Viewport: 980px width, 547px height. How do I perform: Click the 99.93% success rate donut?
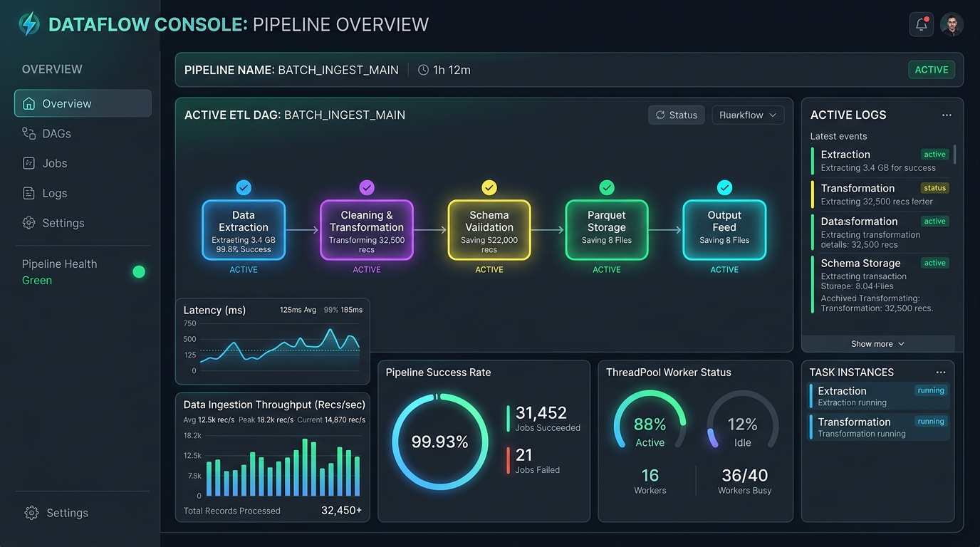coord(440,442)
